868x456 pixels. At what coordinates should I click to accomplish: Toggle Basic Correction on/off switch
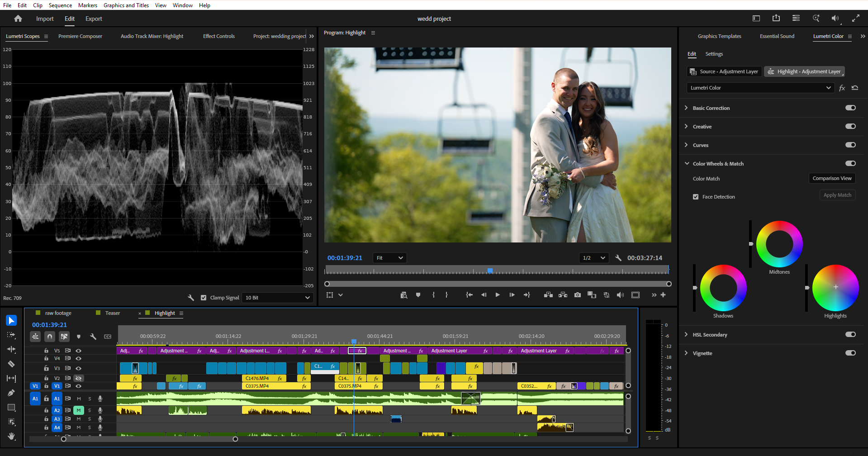coord(850,108)
